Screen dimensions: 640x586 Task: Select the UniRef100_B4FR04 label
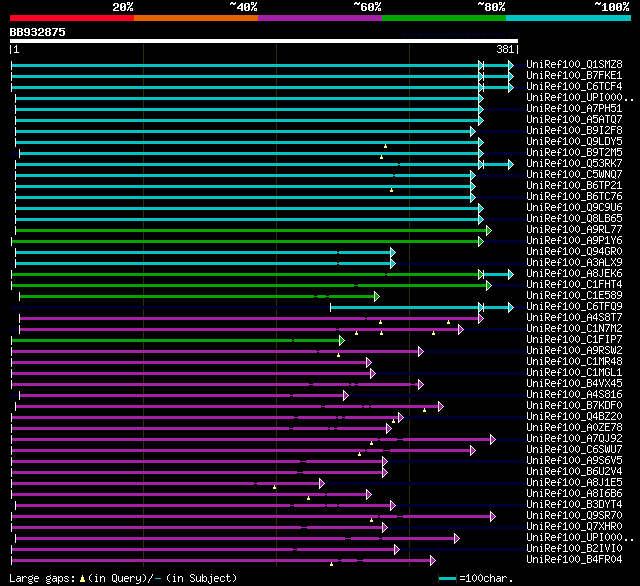574,560
